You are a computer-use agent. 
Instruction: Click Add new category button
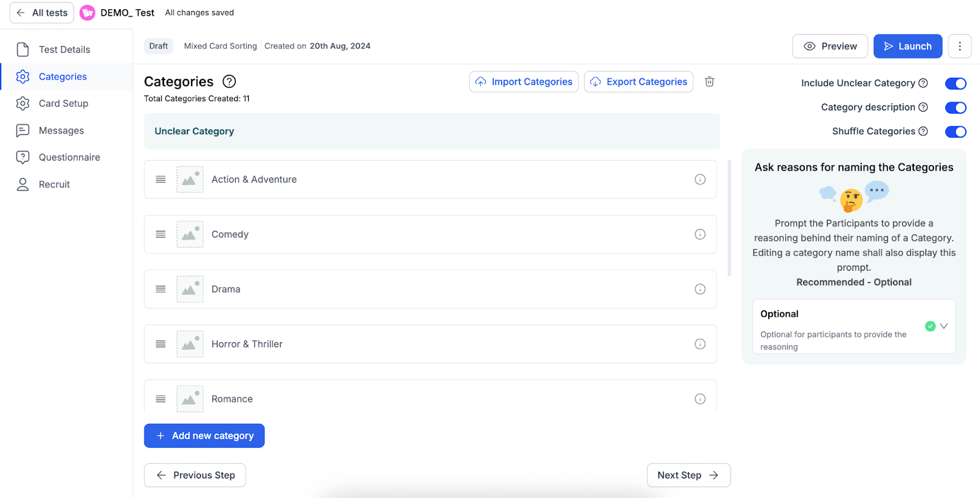204,436
